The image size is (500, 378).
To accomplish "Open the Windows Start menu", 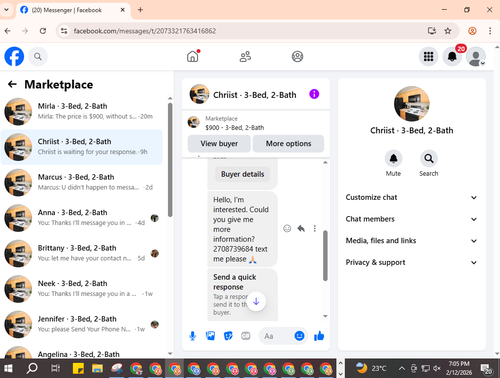I will tap(8, 368).
